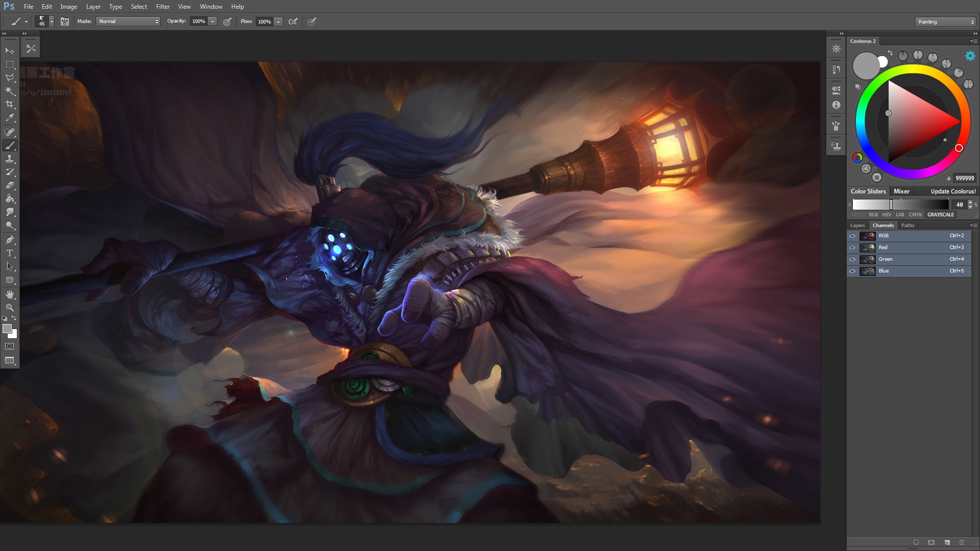
Task: Activate the Eraser tool
Action: 10,186
